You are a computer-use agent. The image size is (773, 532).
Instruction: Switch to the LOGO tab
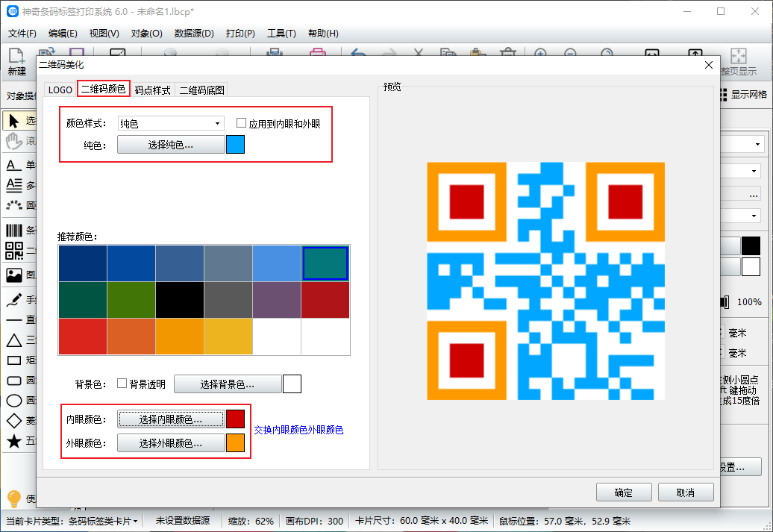click(60, 90)
